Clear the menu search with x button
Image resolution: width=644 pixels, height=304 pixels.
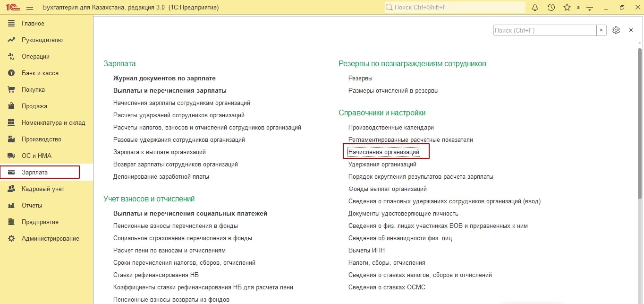(601, 30)
